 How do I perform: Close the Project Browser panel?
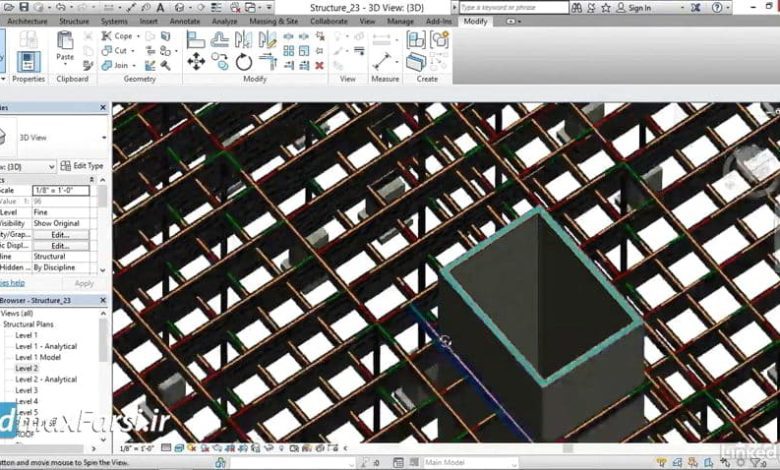point(103,300)
